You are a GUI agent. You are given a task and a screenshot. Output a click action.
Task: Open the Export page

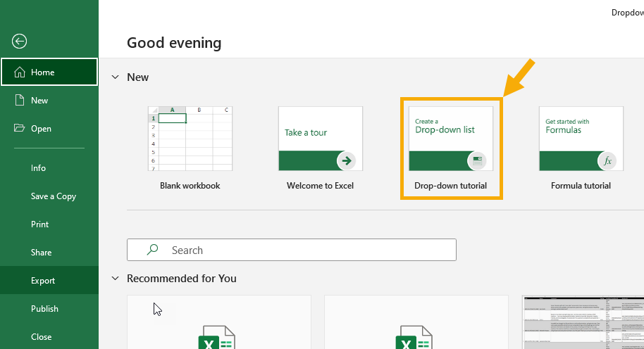pyautogui.click(x=49, y=281)
